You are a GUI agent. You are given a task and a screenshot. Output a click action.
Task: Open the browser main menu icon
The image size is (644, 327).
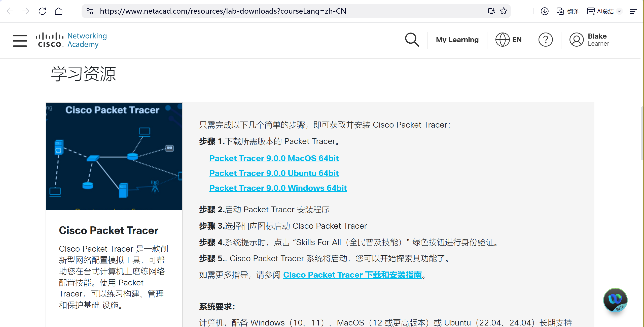[633, 11]
